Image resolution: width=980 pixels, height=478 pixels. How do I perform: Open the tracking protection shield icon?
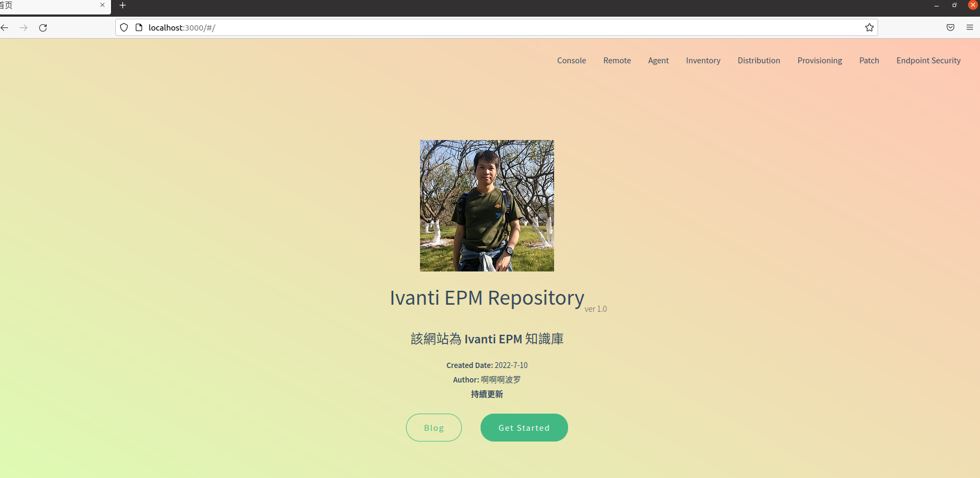pos(124,27)
